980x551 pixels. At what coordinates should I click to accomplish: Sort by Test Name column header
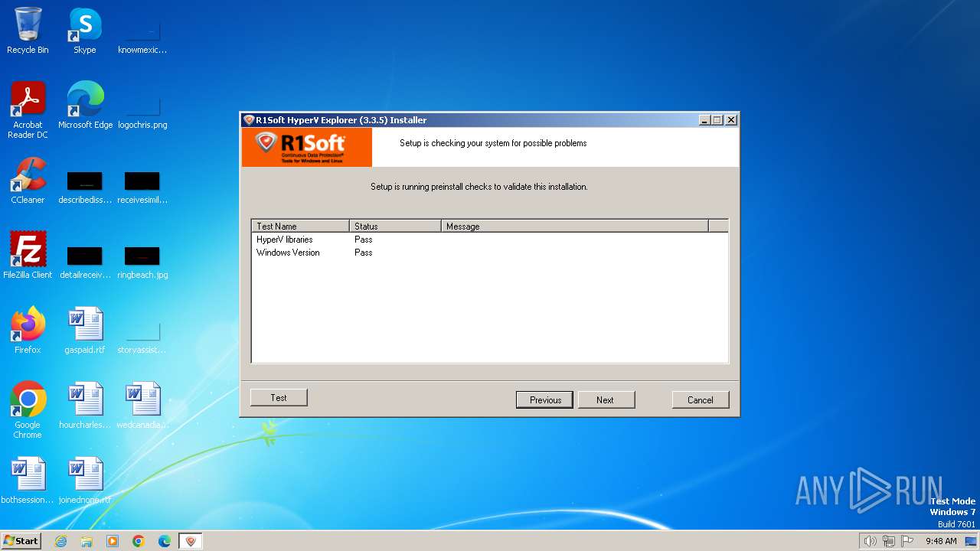tap(300, 226)
